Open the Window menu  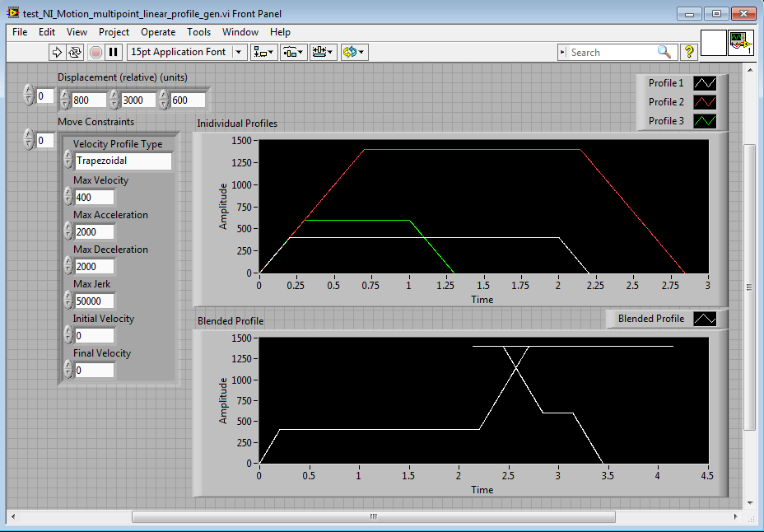[240, 32]
